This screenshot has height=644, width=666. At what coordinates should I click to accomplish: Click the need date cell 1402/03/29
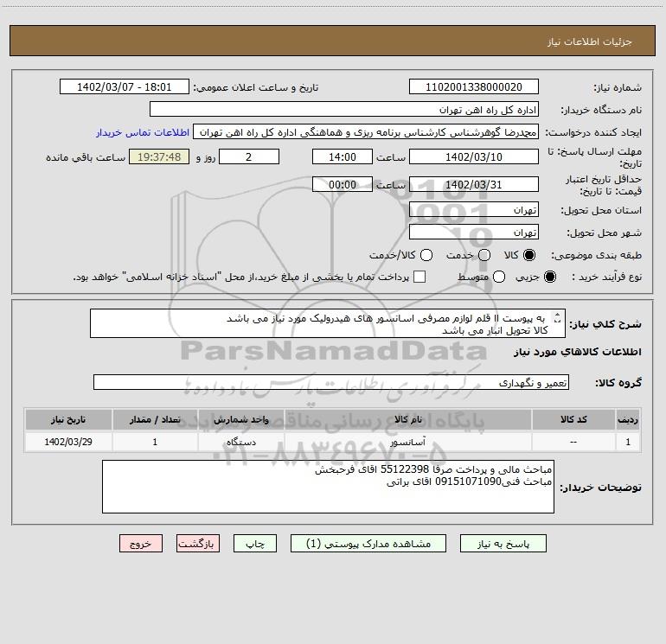pos(68,442)
